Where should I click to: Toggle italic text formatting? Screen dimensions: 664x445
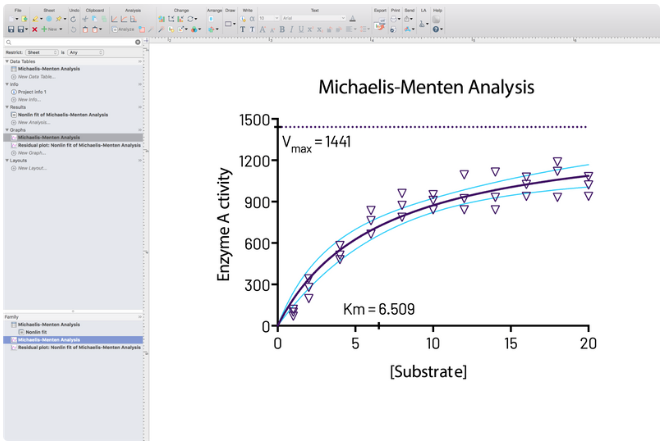click(291, 29)
